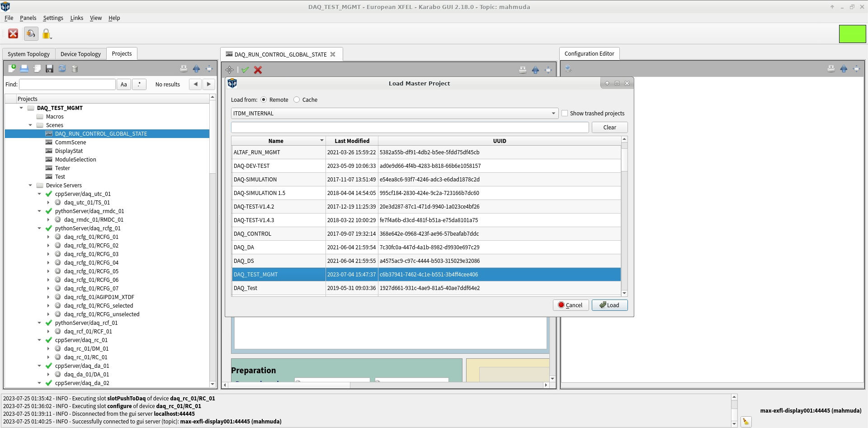This screenshot has height=428, width=868.
Task: Apply scene changes with the green checkmark
Action: [245, 70]
